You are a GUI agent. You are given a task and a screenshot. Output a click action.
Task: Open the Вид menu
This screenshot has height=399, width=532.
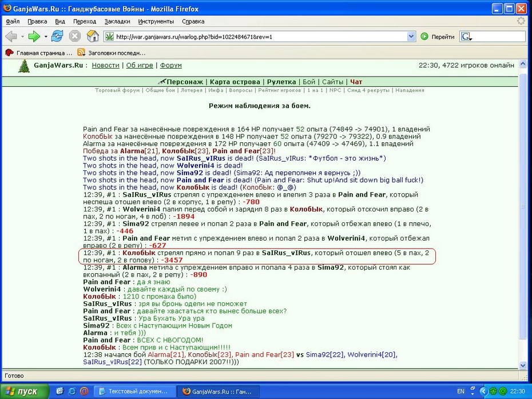tap(60, 21)
